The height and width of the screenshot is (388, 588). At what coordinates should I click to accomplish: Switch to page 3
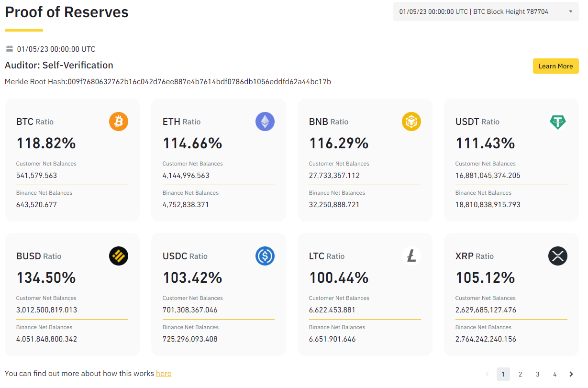click(x=538, y=374)
